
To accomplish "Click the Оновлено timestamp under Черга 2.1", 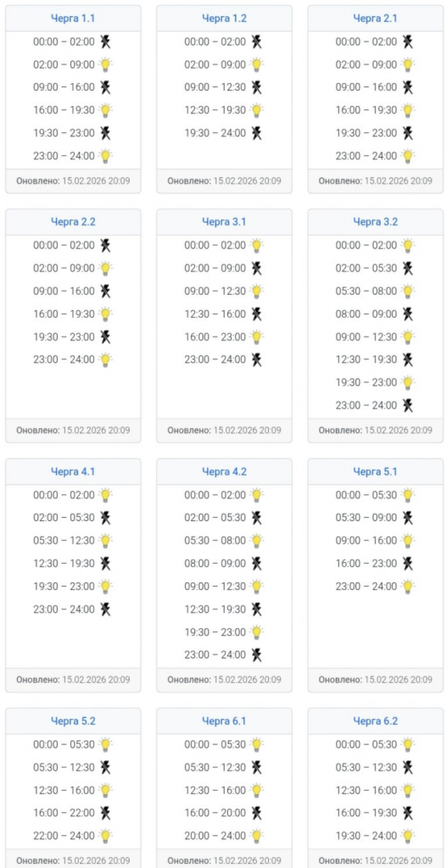I will point(376,181).
